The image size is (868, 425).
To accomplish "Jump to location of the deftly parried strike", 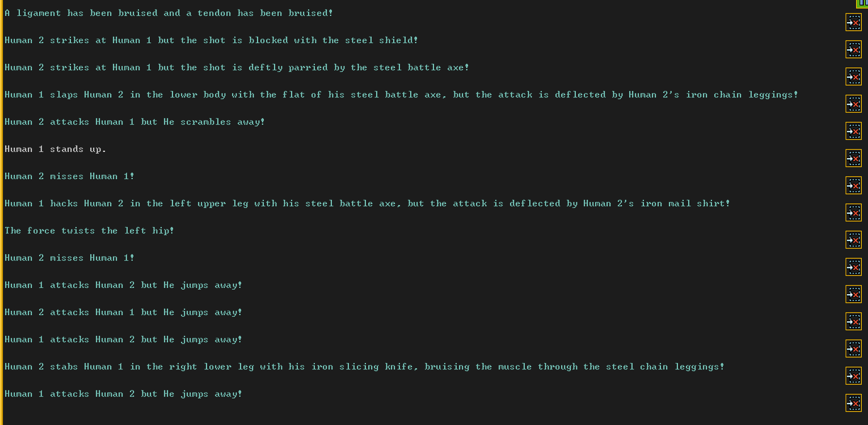I will click(853, 77).
